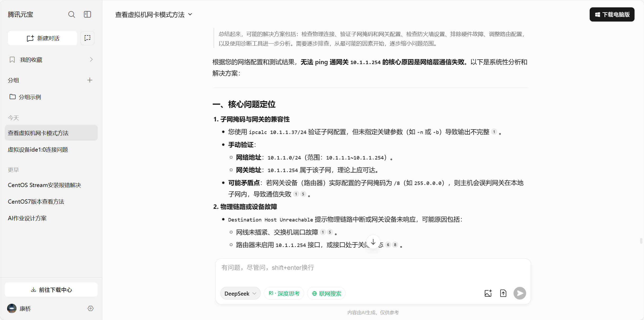Expand the conversation title dropdown menu
Screen dimensions: 644x320
coord(190,14)
